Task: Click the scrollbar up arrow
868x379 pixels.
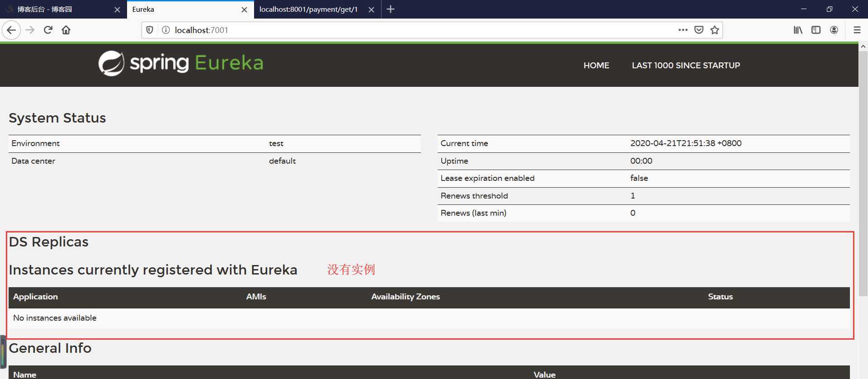Action: [x=863, y=47]
